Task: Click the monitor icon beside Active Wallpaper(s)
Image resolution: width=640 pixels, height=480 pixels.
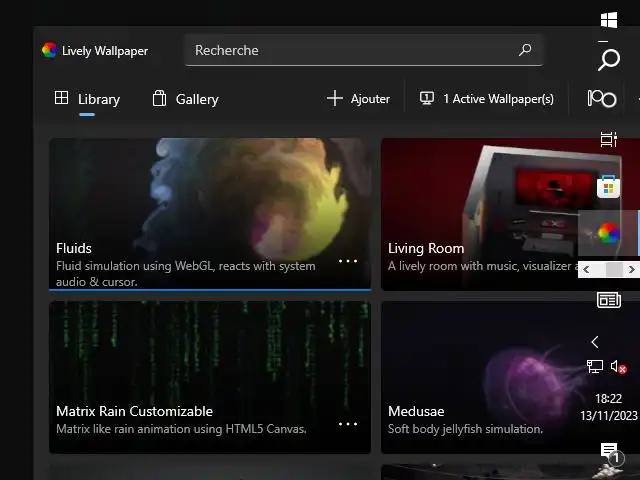Action: (427, 98)
